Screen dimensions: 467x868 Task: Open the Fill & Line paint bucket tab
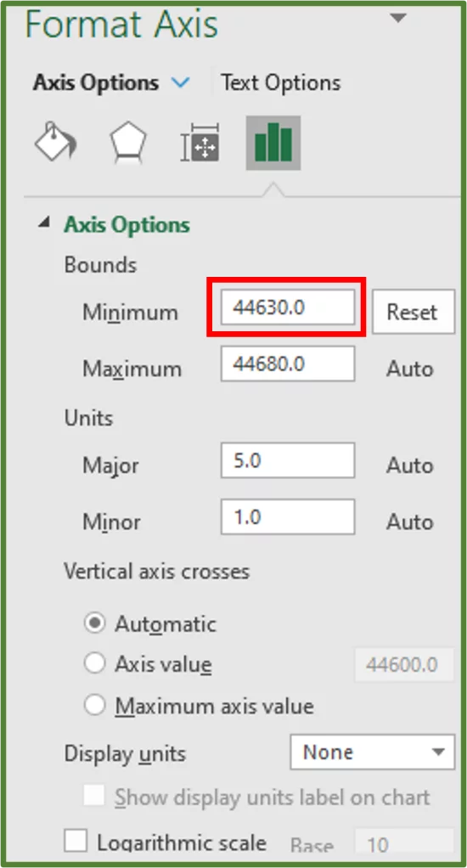click(x=56, y=143)
